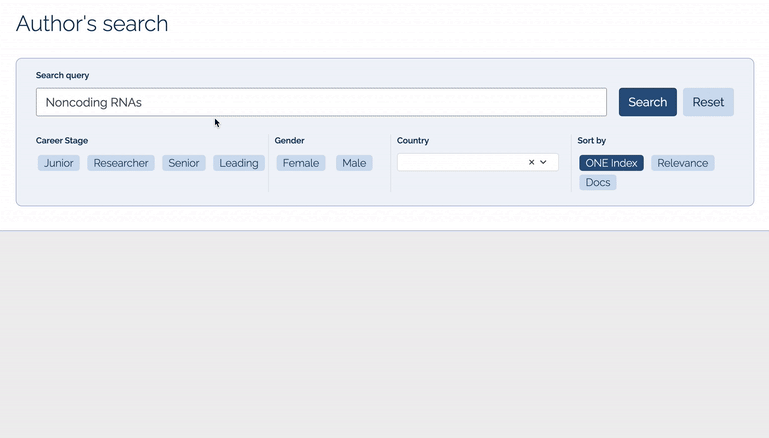Image resolution: width=769 pixels, height=438 pixels.
Task: Enable the Researcher career stage filter
Action: tap(121, 163)
